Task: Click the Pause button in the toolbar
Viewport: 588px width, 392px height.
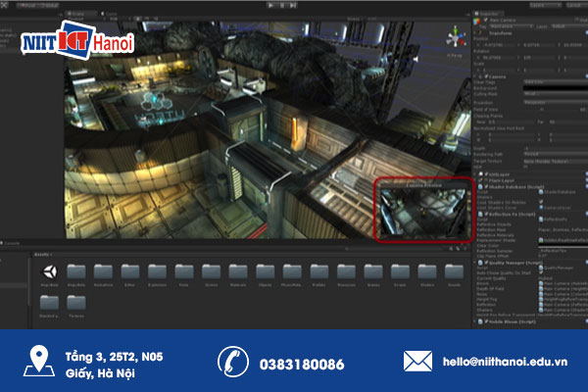Action: coord(280,5)
